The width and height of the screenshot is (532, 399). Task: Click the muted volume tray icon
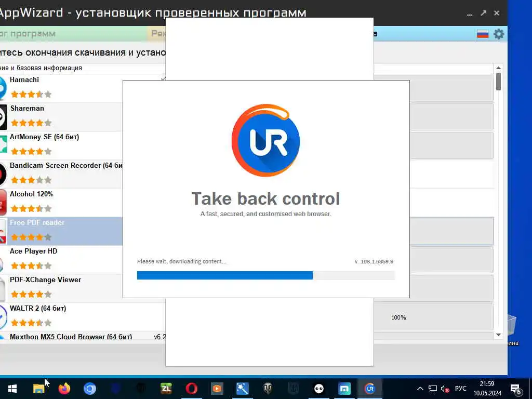coord(445,389)
